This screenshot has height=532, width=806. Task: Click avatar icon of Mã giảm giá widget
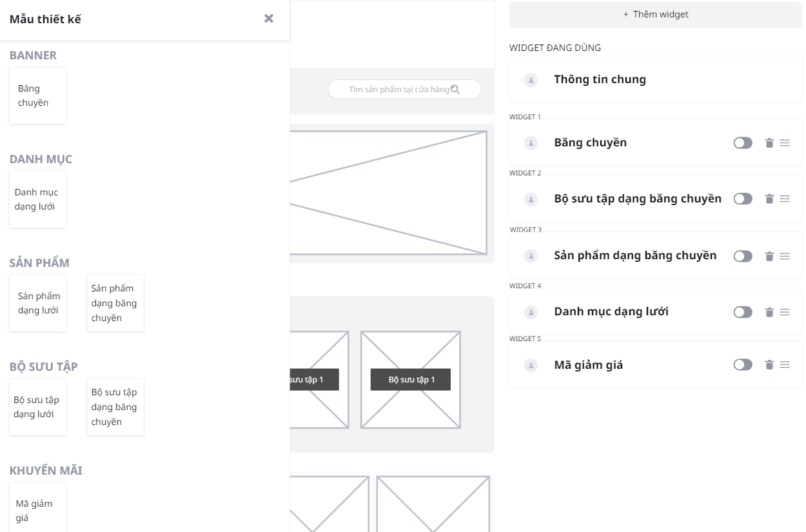coord(531,365)
